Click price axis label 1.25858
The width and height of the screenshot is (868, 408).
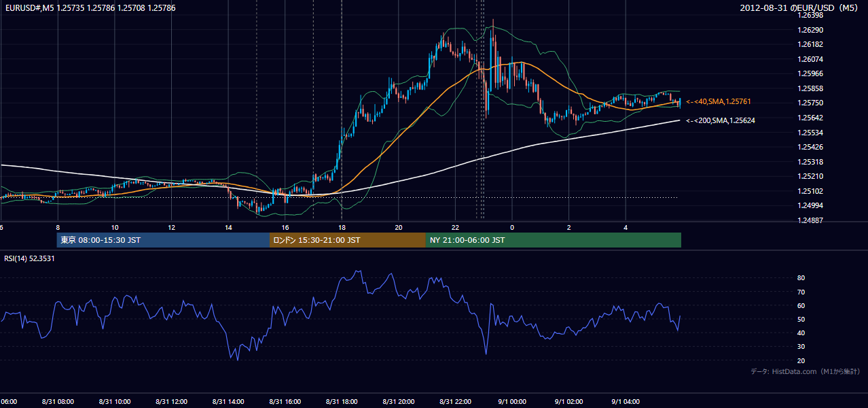coord(810,88)
